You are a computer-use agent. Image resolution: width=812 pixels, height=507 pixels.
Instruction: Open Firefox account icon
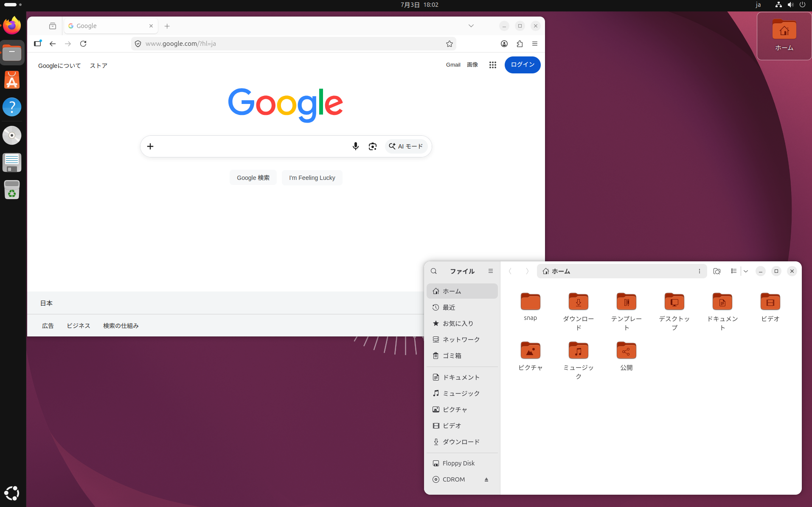pos(504,44)
